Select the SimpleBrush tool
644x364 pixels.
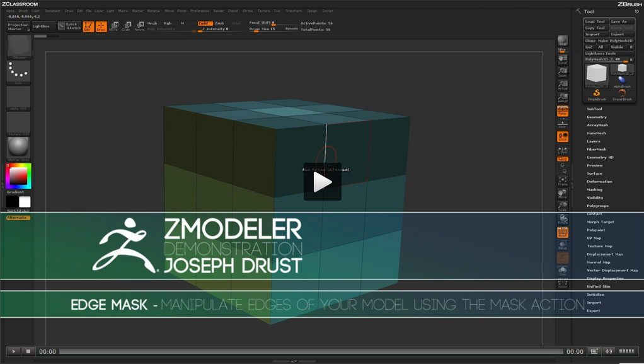tap(595, 93)
